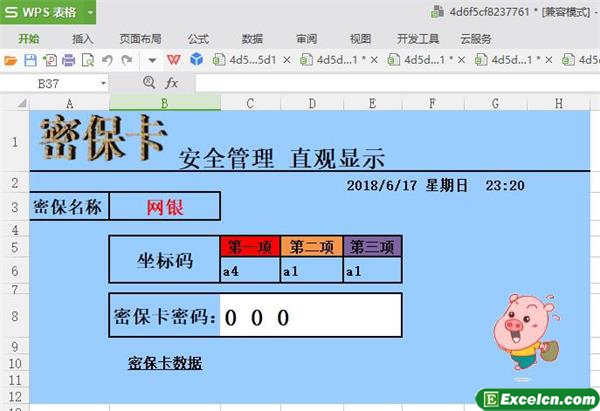Select row 3 header
The width and height of the screenshot is (600, 411).
pyautogui.click(x=15, y=207)
